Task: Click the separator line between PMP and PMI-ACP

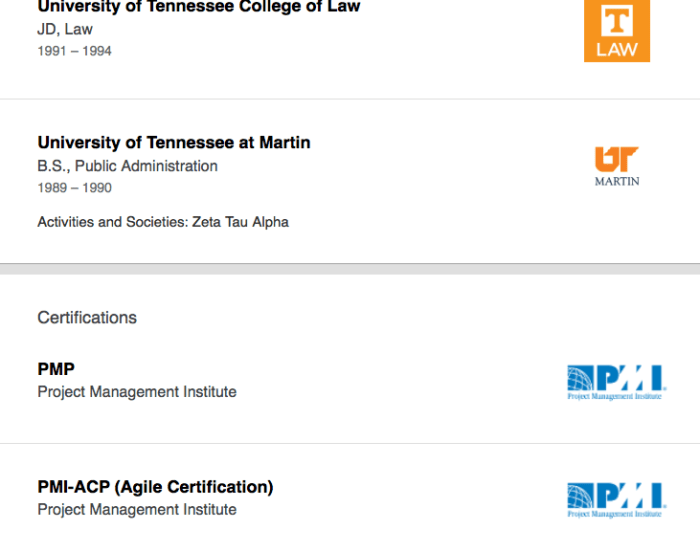Action: pyautogui.click(x=350, y=444)
